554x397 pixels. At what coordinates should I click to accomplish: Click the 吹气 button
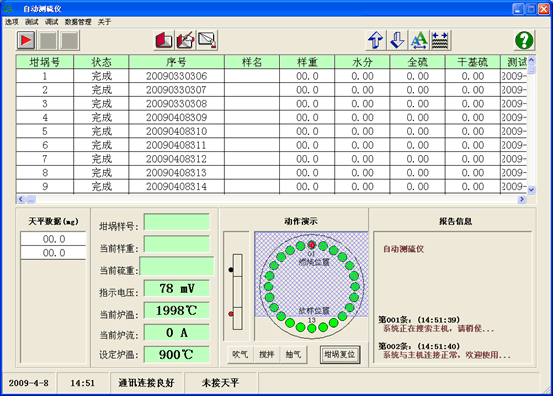point(240,354)
